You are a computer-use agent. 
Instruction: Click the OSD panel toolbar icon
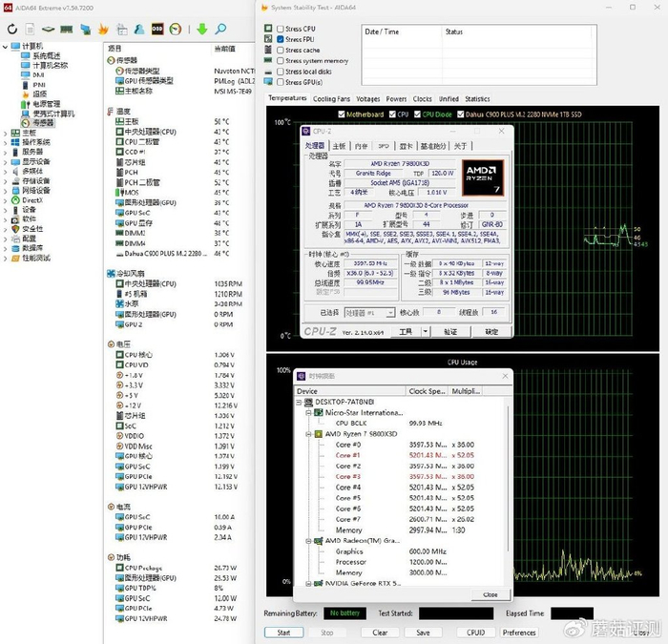point(157,29)
